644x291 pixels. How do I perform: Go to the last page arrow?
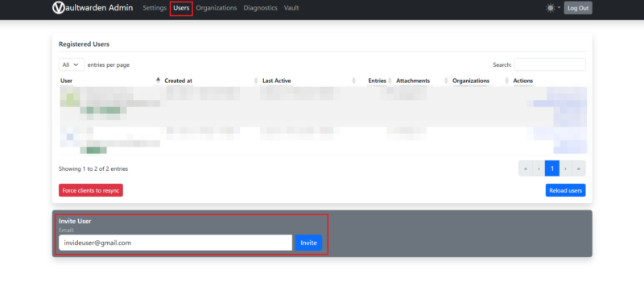point(579,168)
